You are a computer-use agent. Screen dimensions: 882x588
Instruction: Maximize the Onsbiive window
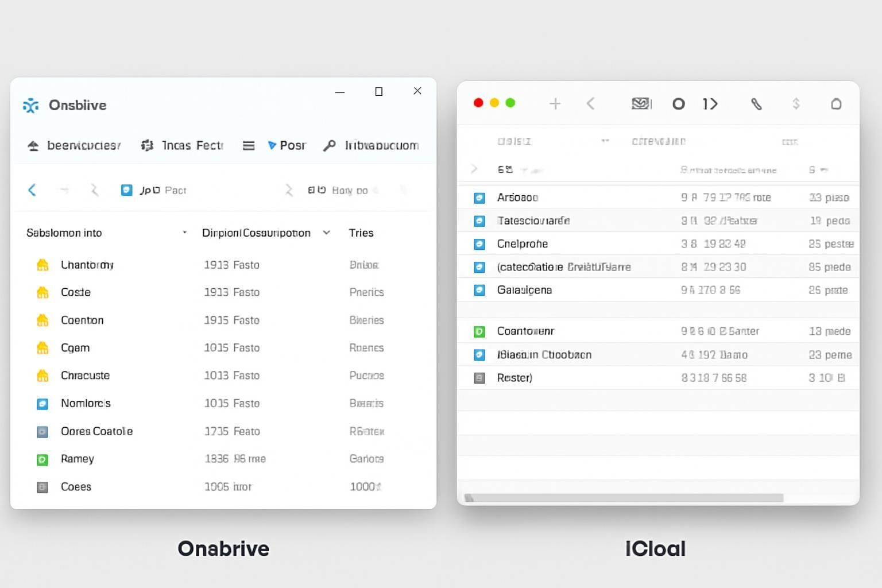379,91
